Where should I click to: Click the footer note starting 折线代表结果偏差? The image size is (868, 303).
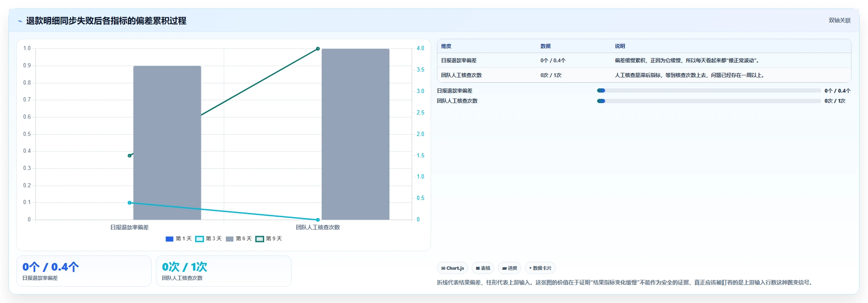(x=625, y=282)
